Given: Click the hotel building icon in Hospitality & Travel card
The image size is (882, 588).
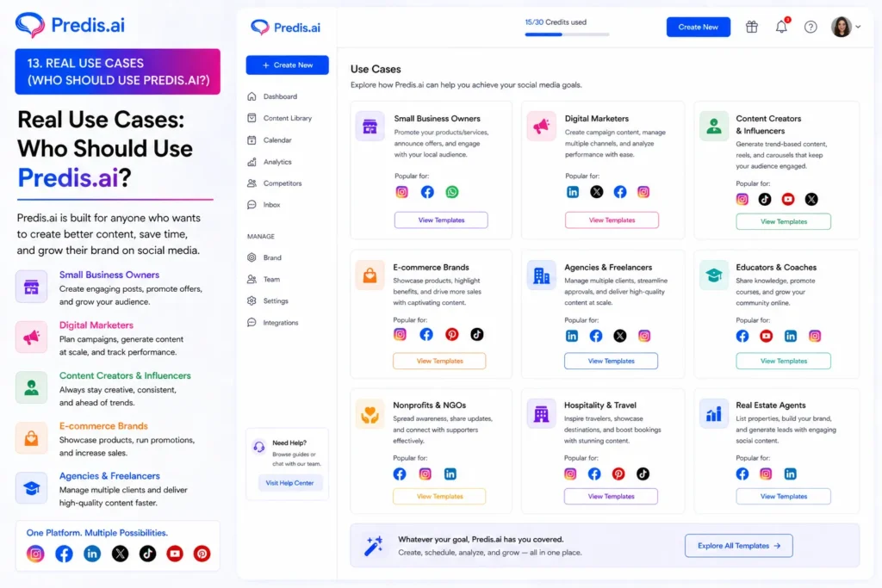Looking at the screenshot, I should pos(541,414).
